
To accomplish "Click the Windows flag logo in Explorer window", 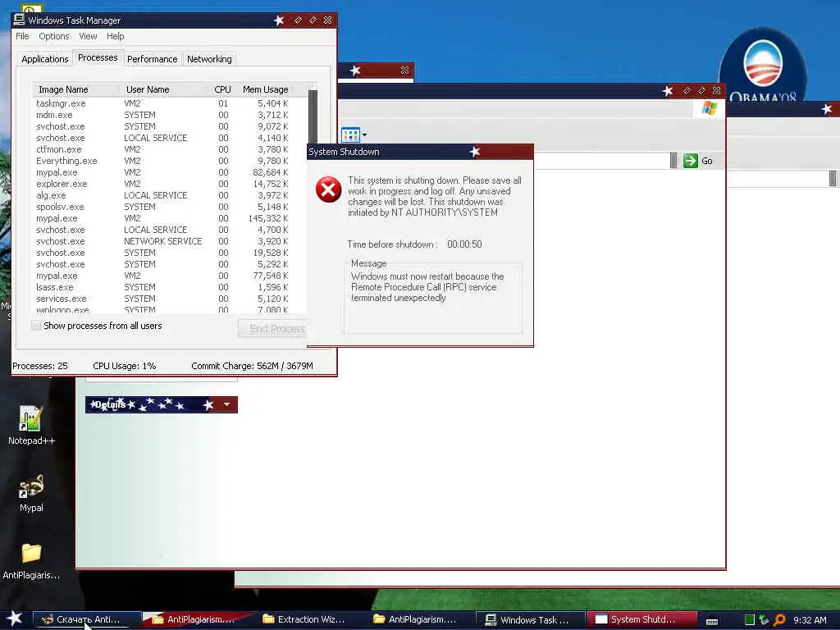I will tap(710, 108).
